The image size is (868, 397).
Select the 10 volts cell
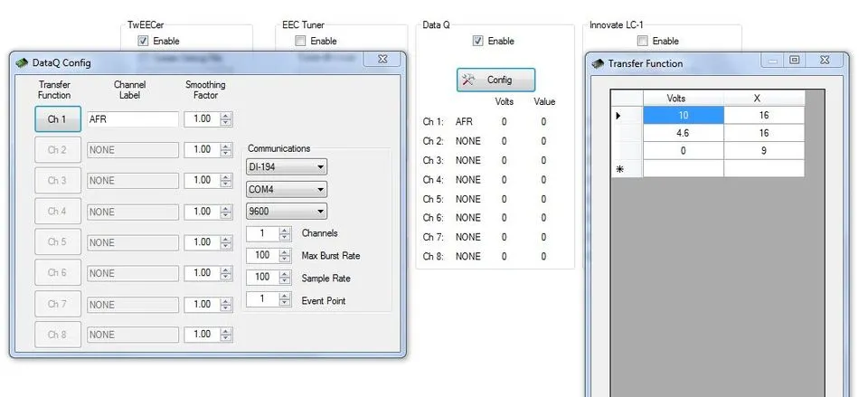684,116
